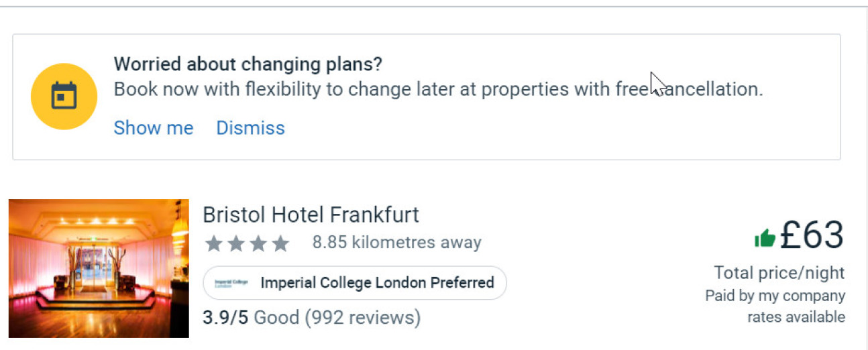This screenshot has width=868, height=350.
Task: Click the third grey rating star
Action: pyautogui.click(x=258, y=243)
